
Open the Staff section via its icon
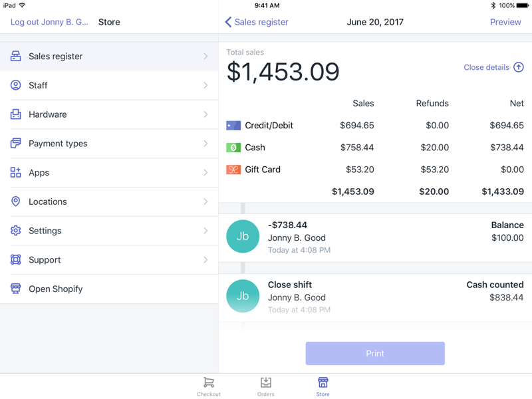[x=15, y=85]
